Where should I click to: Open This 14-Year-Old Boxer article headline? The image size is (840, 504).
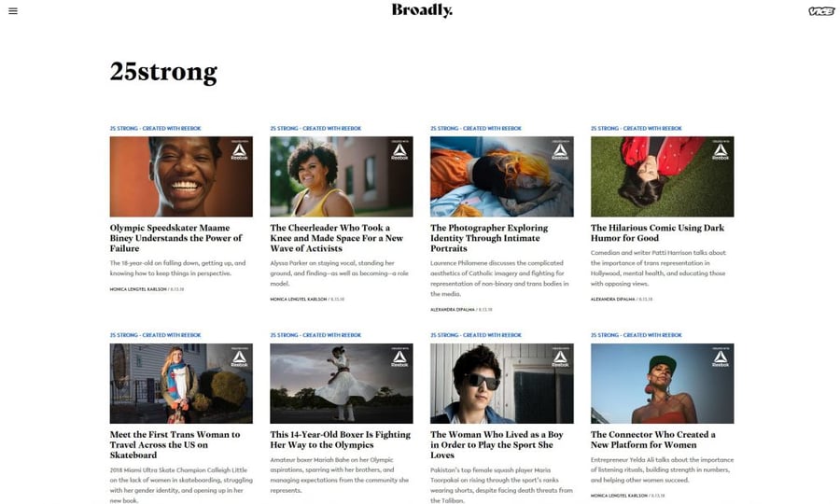(x=340, y=440)
